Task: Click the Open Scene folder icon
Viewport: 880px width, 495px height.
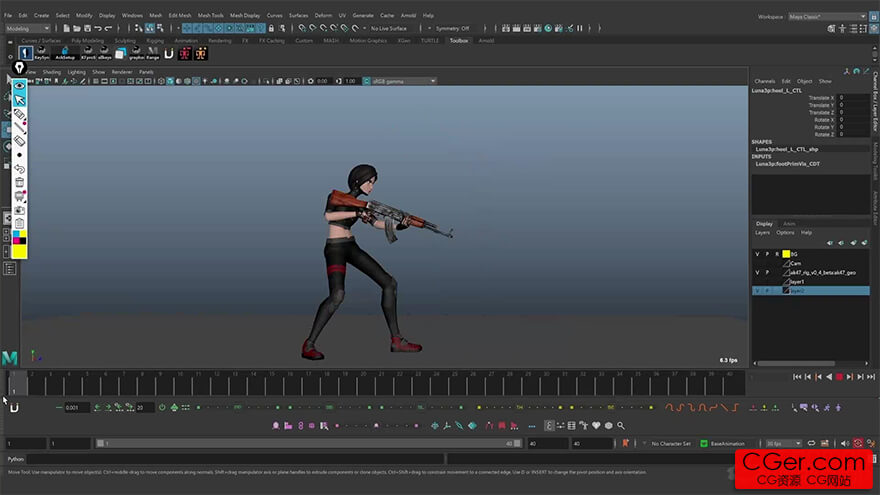Action: click(x=77, y=28)
